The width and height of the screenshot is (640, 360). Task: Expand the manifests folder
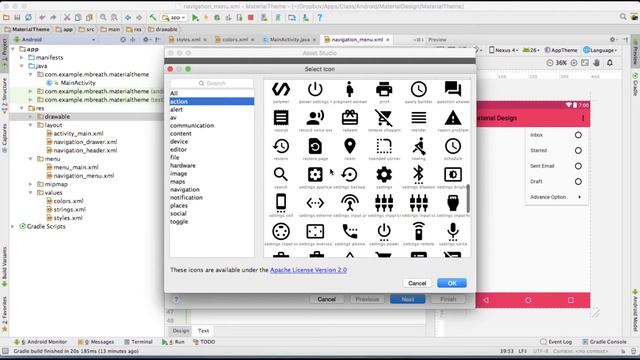[22, 58]
